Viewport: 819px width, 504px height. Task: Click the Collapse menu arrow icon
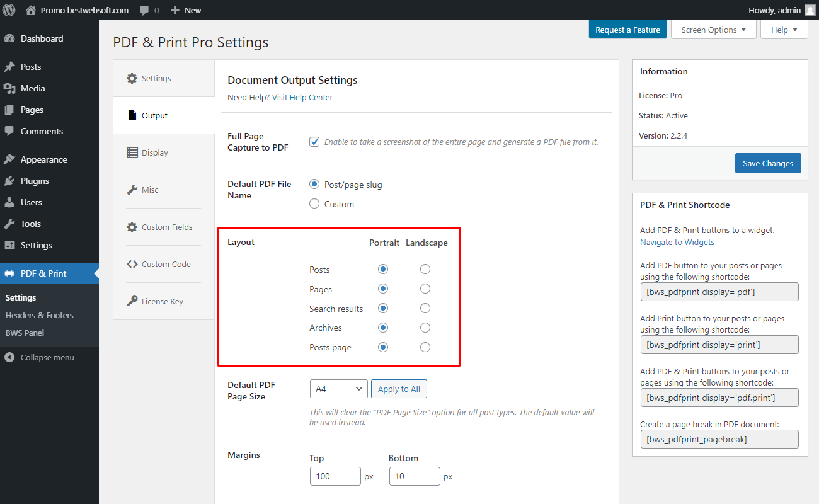click(x=9, y=357)
